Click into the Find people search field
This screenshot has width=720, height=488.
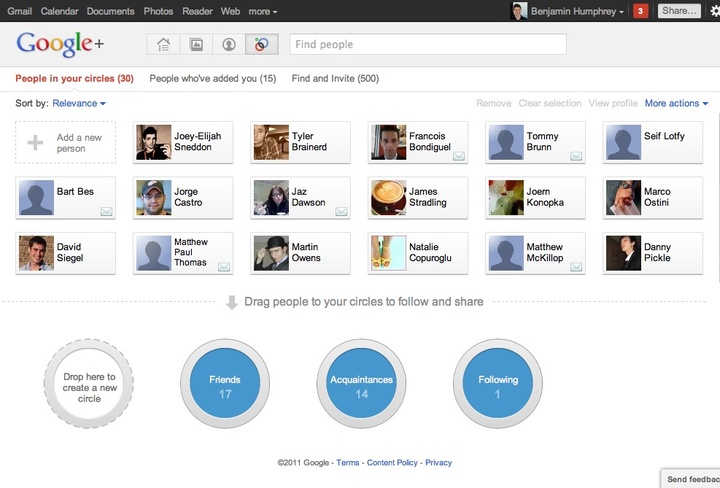[x=428, y=45]
